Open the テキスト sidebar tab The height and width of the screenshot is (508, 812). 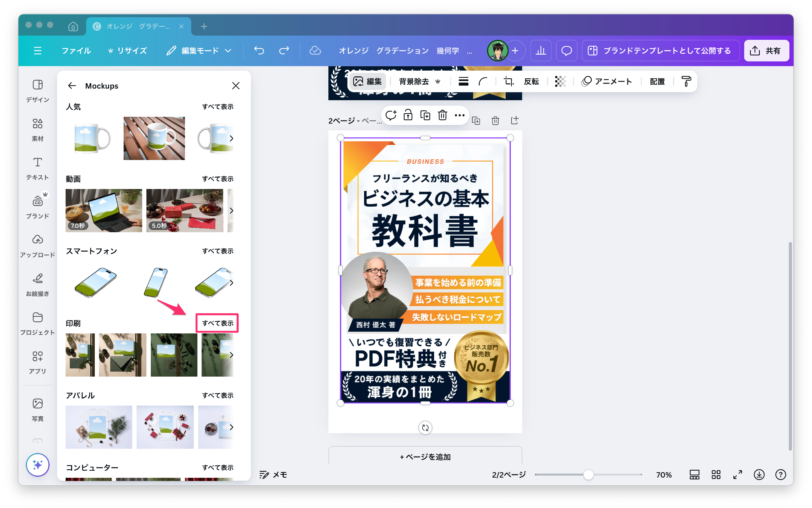pyautogui.click(x=38, y=168)
